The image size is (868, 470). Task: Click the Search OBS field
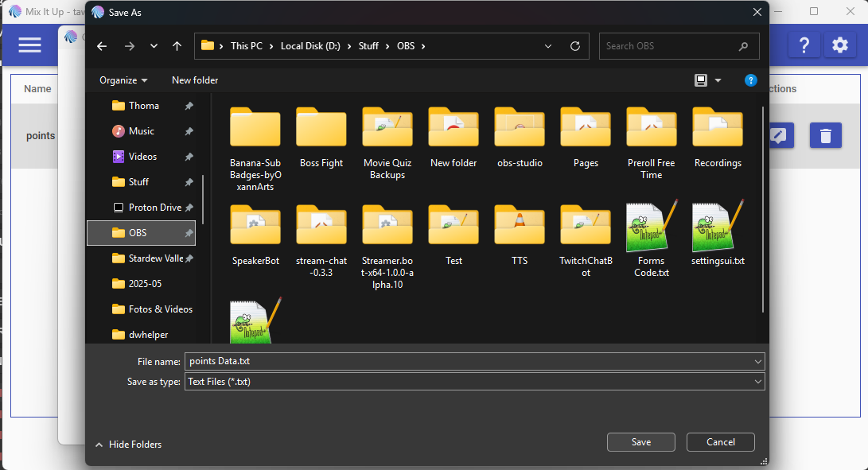coord(679,46)
